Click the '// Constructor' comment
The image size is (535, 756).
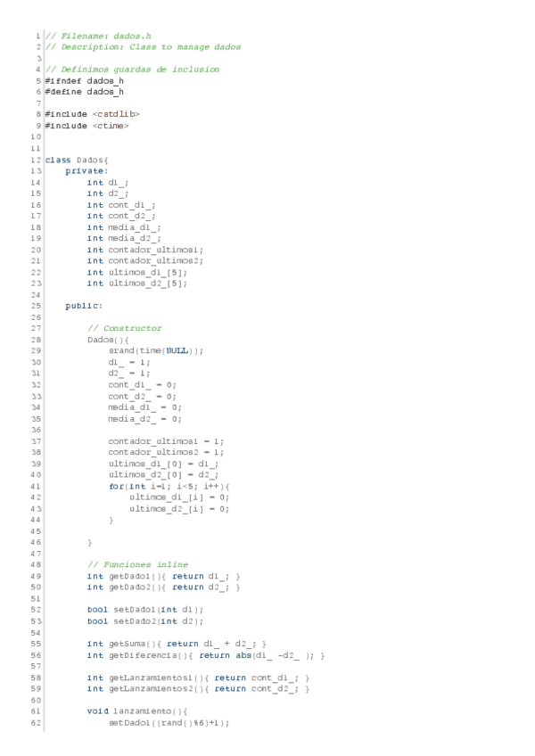pos(125,328)
